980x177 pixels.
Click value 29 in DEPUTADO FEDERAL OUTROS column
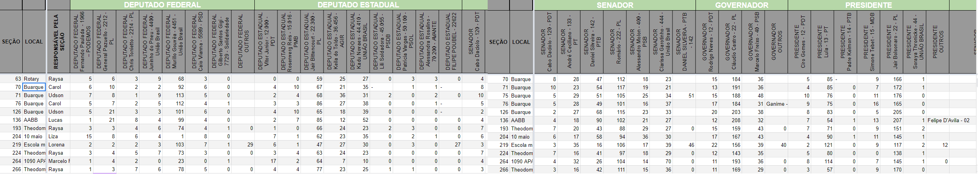(x=243, y=144)
